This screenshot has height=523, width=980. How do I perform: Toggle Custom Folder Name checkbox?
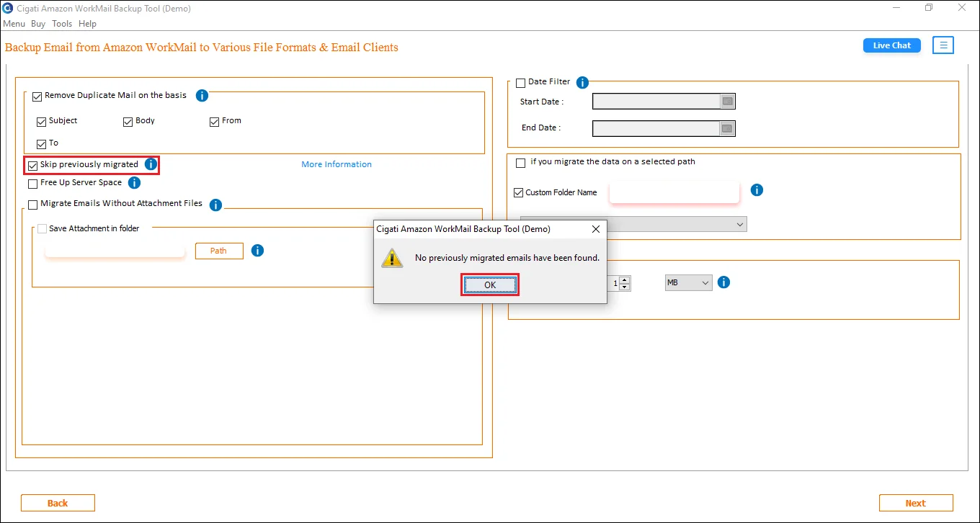pyautogui.click(x=518, y=193)
